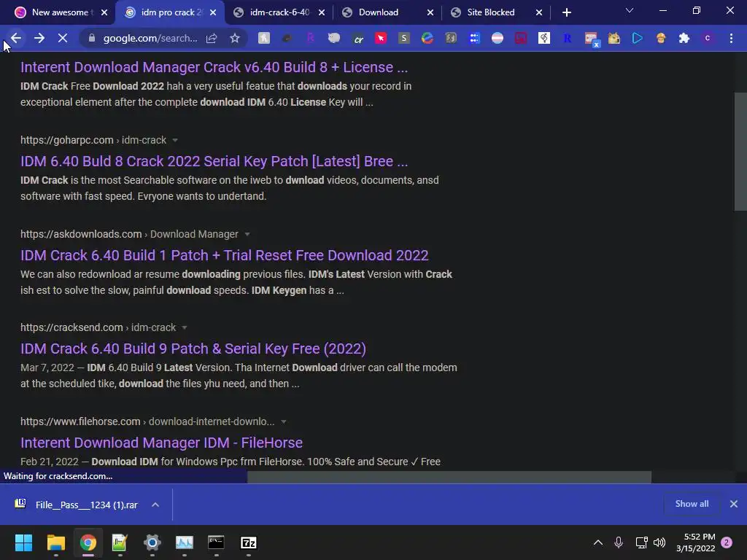Go back to the previous page
747x560 pixels.
pos(16,38)
